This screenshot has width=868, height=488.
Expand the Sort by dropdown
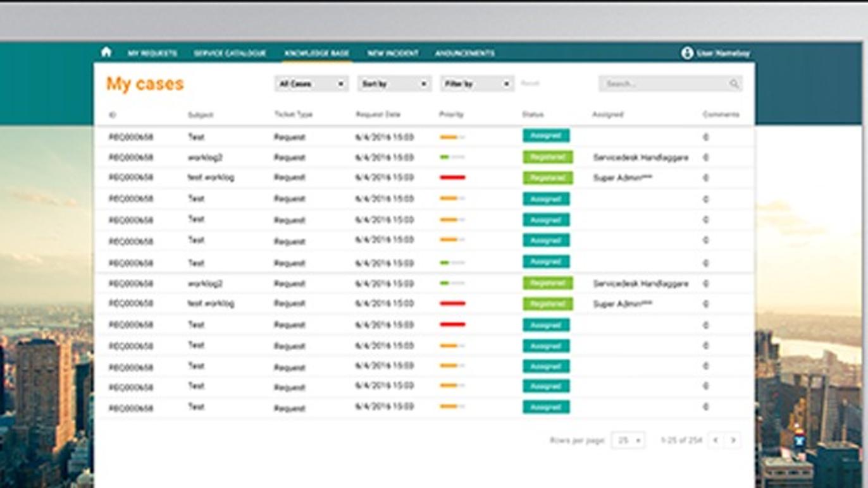coord(394,83)
